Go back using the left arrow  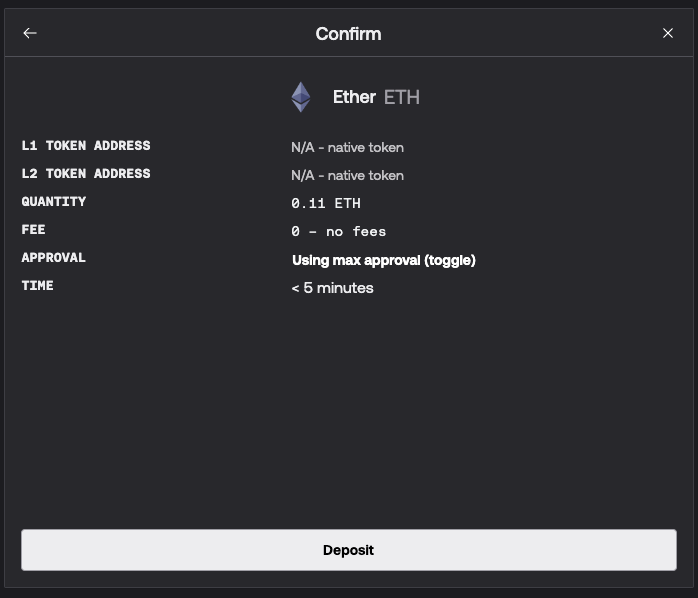[30, 33]
